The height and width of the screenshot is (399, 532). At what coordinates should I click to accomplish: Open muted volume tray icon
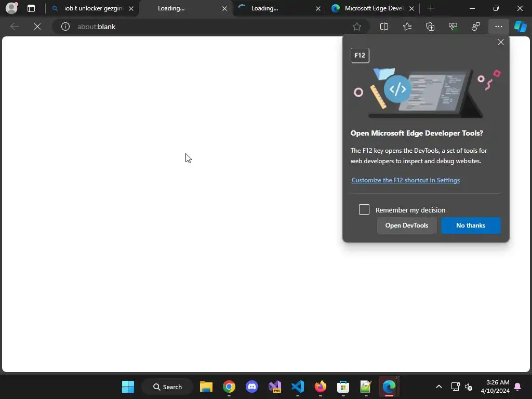(x=469, y=387)
